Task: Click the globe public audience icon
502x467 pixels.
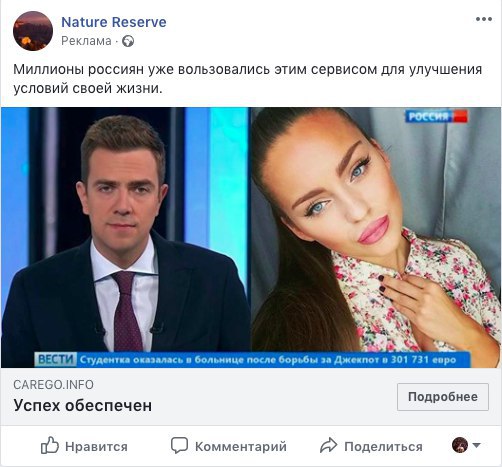Action: pos(128,41)
